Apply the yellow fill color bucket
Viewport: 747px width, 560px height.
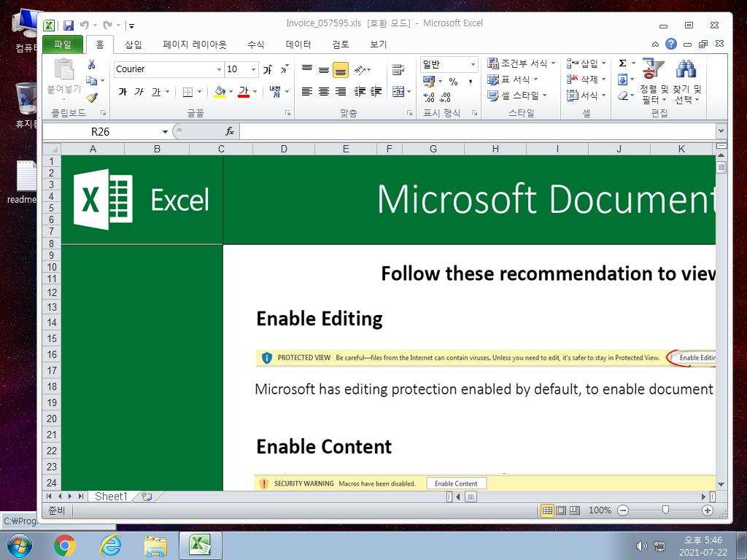[x=220, y=91]
